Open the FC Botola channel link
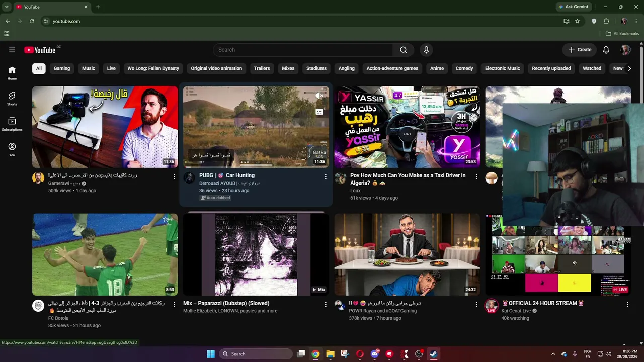Screen dimensions: 644x362 coord(58,318)
